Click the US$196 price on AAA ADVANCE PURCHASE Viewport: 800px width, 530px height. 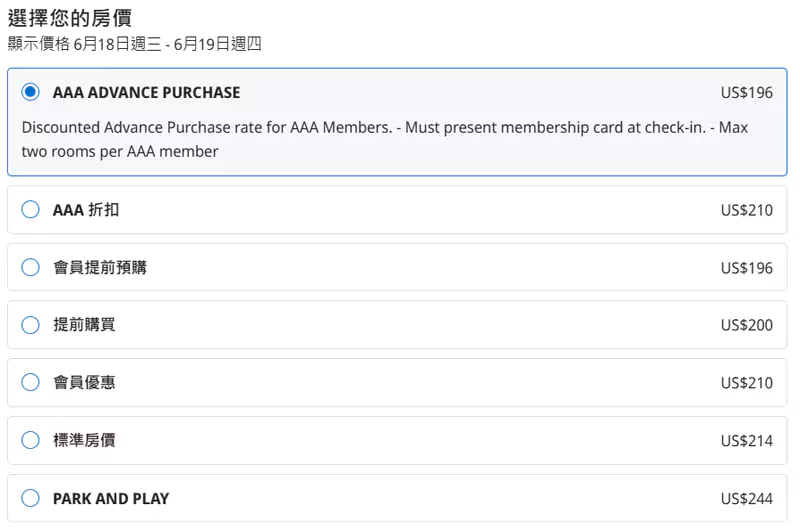(746, 93)
